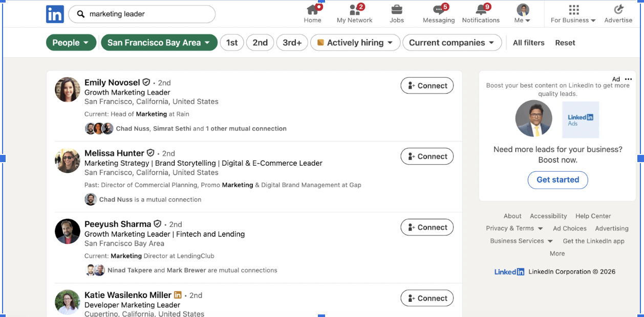Open Peeyush Sharma's profile name link
Viewport: 644px width, 317px height.
click(x=118, y=224)
